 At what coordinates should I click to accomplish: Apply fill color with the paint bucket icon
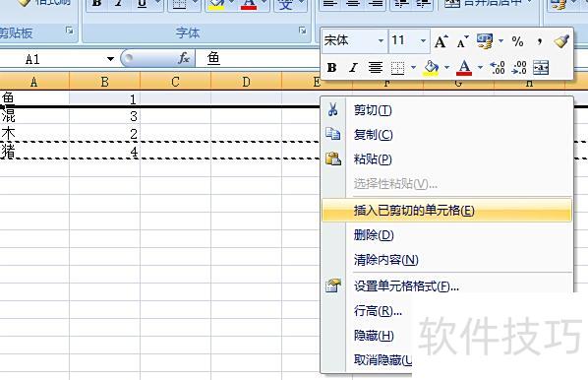[x=432, y=68]
